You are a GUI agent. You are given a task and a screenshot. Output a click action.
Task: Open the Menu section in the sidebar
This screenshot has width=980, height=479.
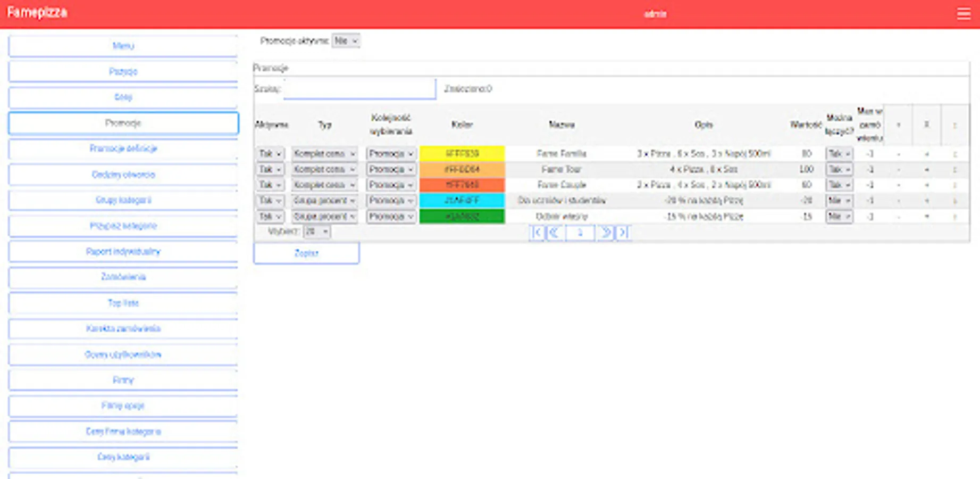(x=123, y=46)
